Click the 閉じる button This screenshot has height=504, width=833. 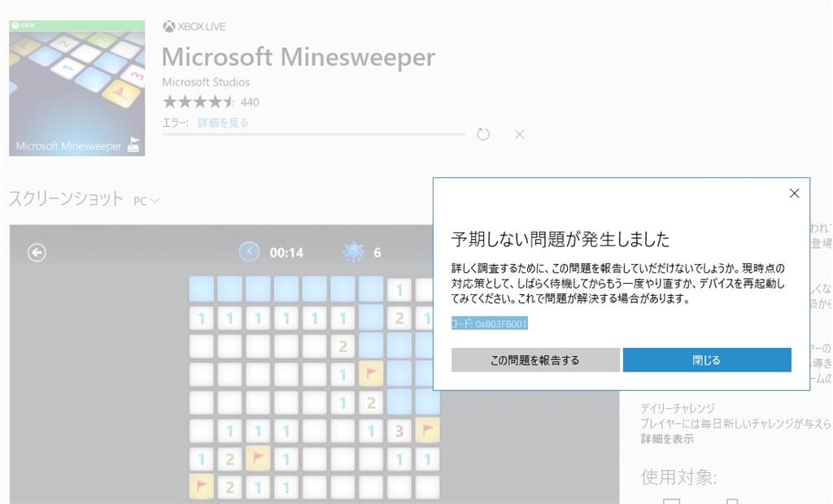click(707, 360)
